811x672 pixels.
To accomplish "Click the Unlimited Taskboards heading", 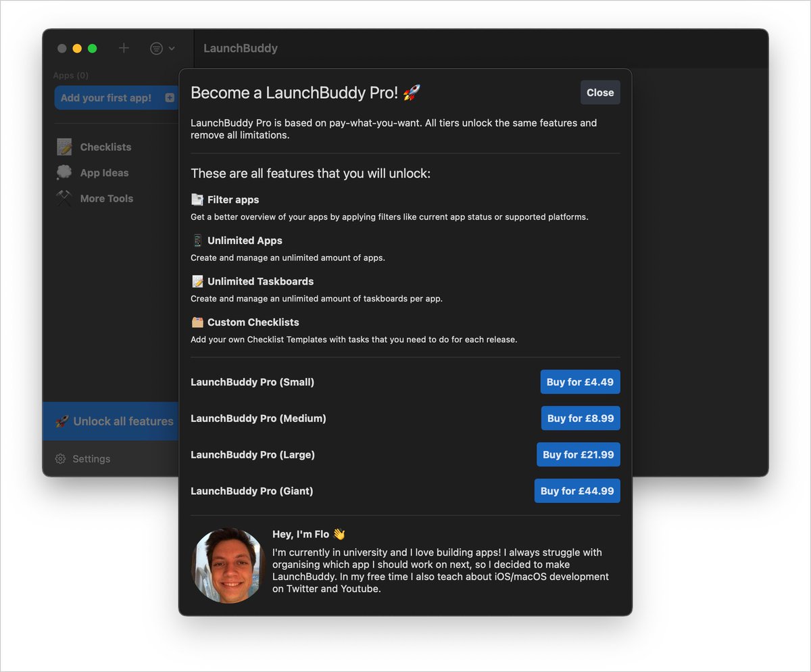I will tap(260, 281).
